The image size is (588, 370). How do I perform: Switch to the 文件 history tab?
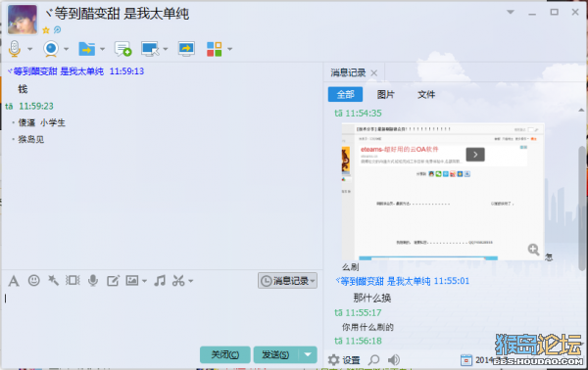426,94
